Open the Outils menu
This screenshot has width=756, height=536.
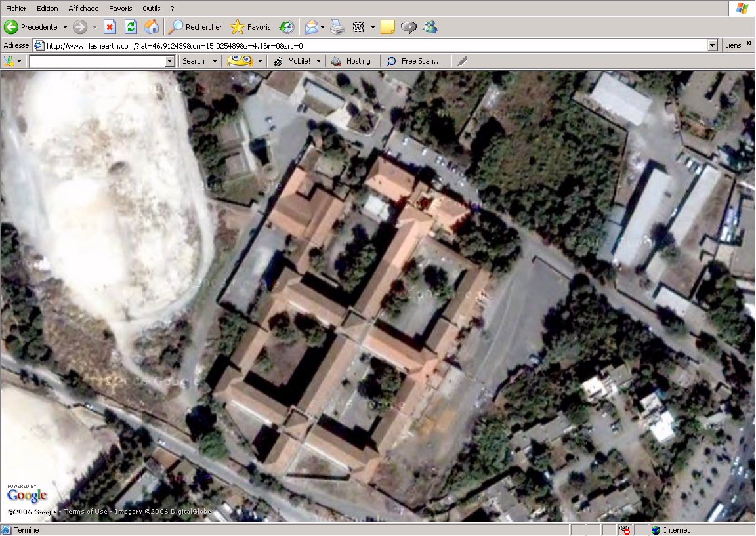tap(152, 9)
